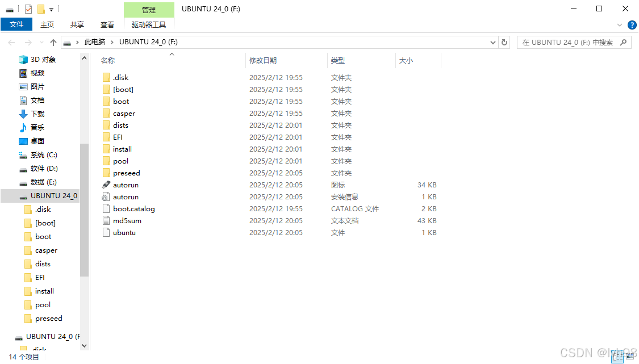This screenshot has width=639, height=364.
Task: Select the 桌面 desktop icon in navigation pane
Action: 23,141
